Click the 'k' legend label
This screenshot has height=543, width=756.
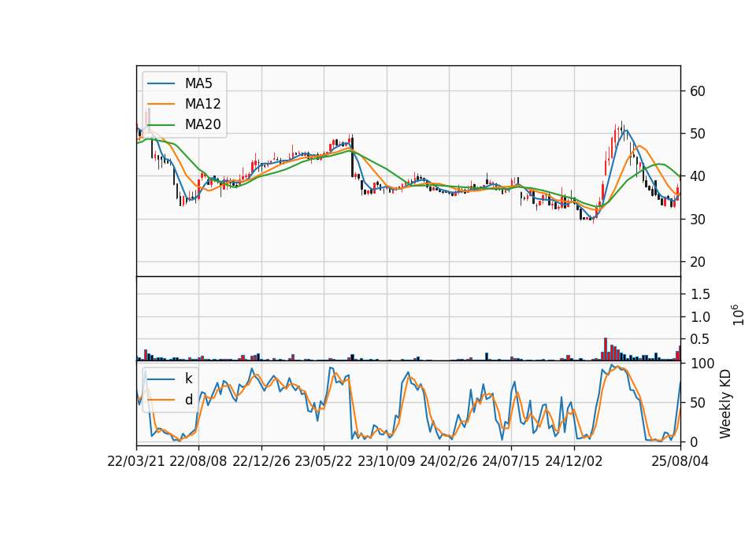188,379
